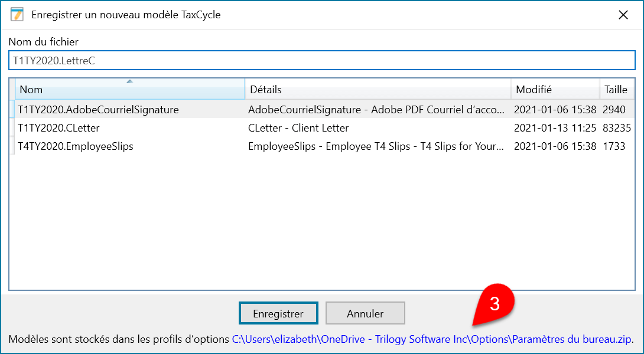Click the size value 1733

tap(614, 146)
